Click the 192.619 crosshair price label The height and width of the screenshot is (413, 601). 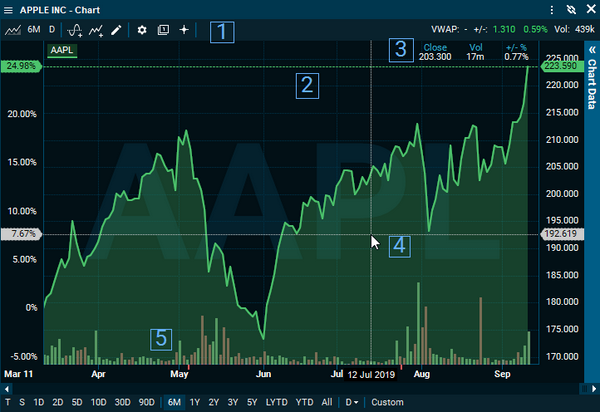561,234
